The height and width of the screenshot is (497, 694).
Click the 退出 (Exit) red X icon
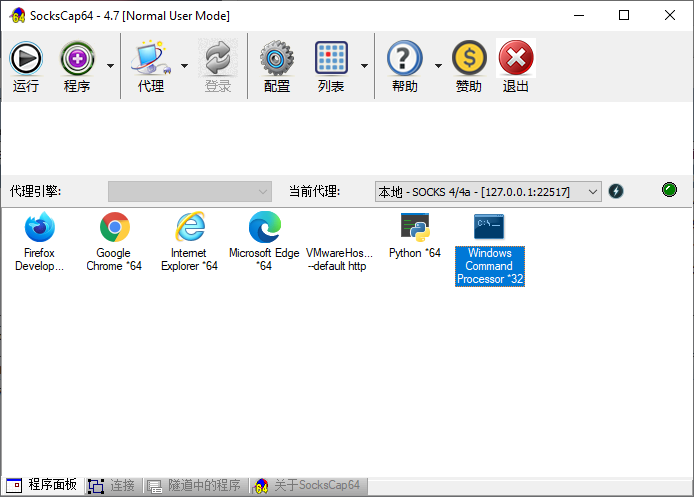(x=516, y=58)
